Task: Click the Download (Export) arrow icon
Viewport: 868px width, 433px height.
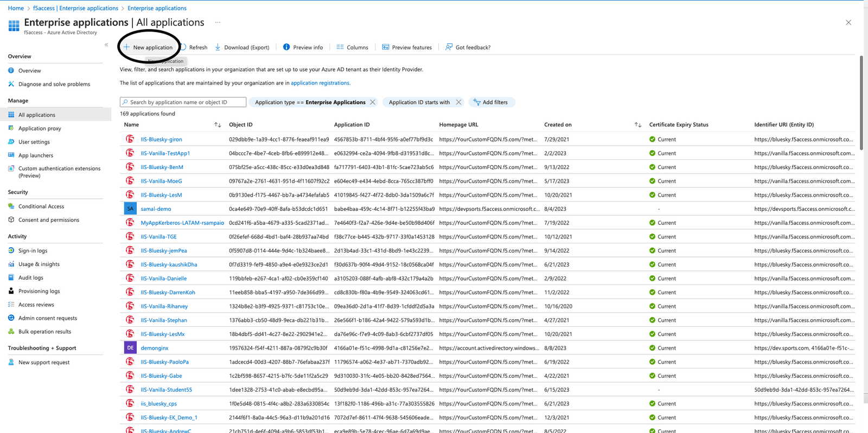Action: click(x=218, y=47)
